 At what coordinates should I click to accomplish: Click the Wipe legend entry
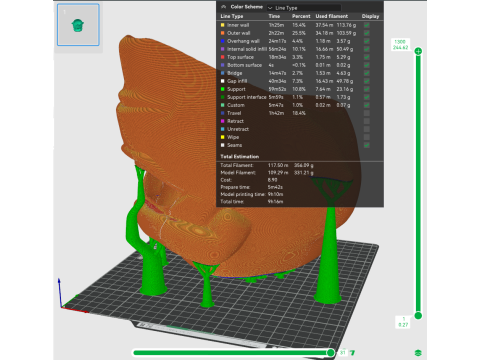[233, 137]
